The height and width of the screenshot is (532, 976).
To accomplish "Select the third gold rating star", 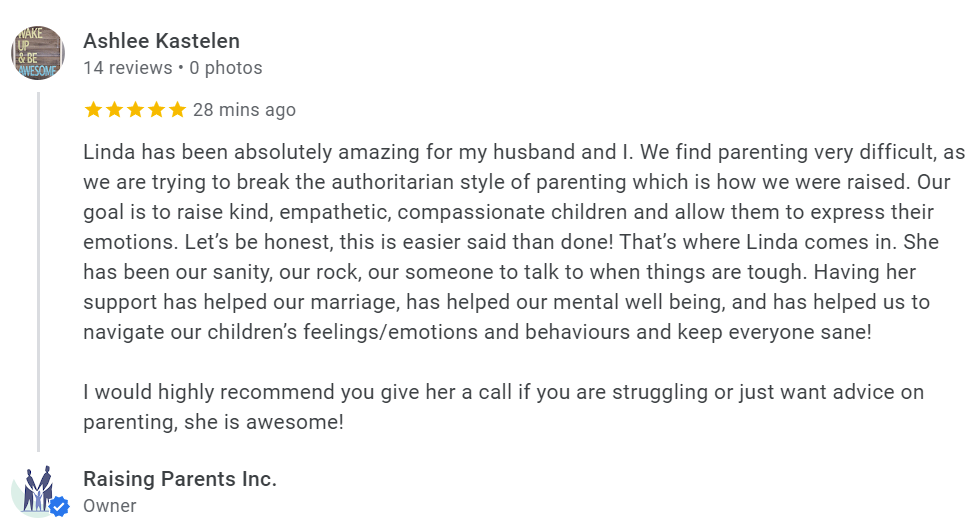I will click(135, 110).
